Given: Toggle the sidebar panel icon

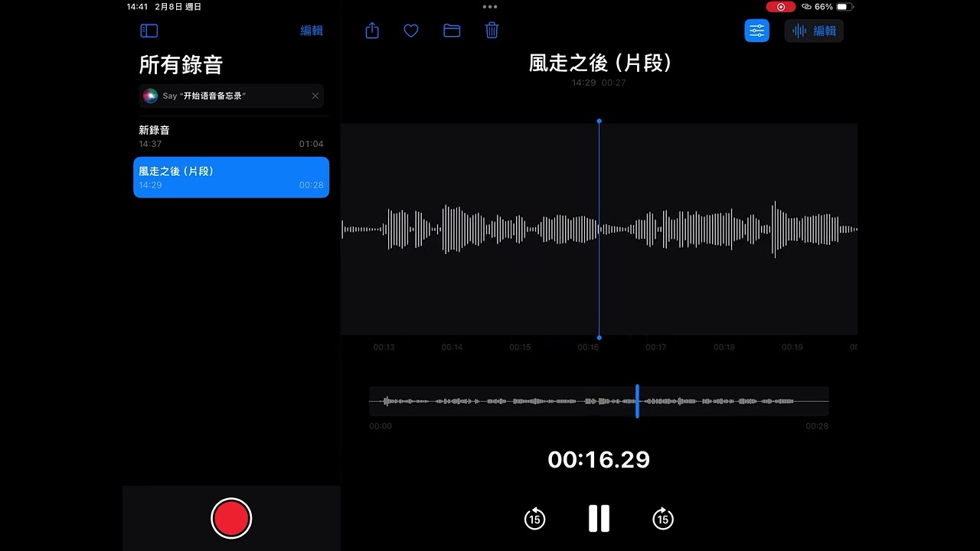Looking at the screenshot, I should pos(149,31).
